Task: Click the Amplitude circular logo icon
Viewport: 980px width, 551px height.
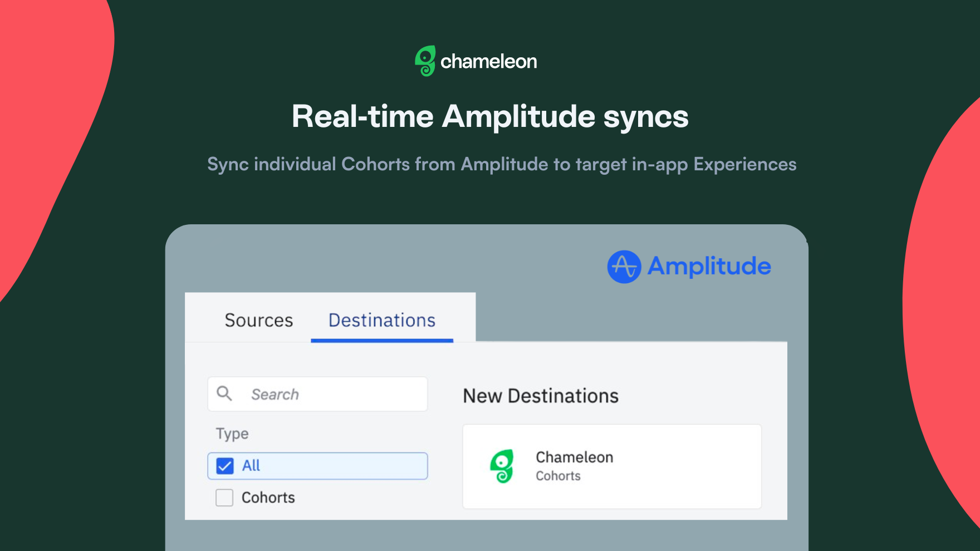Action: pos(624,267)
